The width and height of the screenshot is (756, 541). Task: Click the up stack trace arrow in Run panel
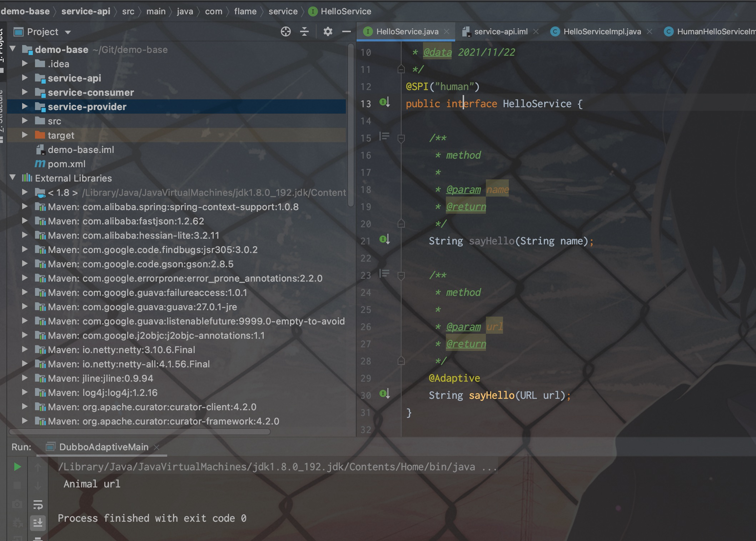point(38,467)
